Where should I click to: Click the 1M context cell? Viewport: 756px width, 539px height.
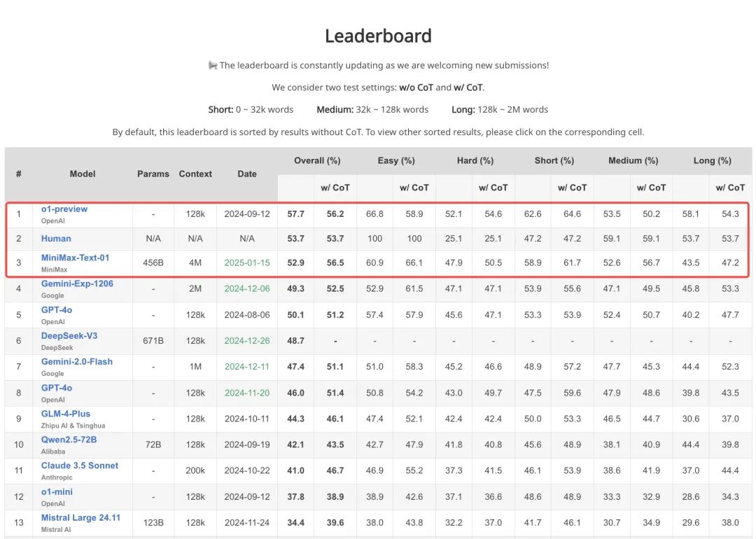(x=195, y=367)
